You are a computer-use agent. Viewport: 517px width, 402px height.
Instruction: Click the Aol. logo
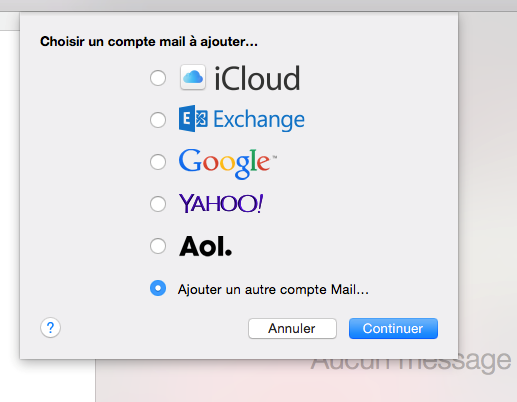[x=205, y=246]
